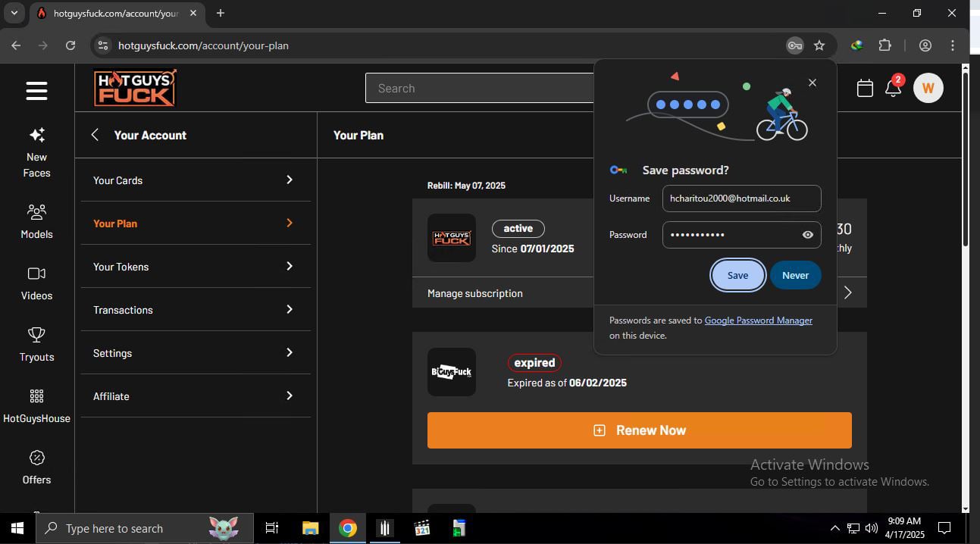The height and width of the screenshot is (544, 980).
Task: Select Settings in account menu
Action: tap(196, 353)
